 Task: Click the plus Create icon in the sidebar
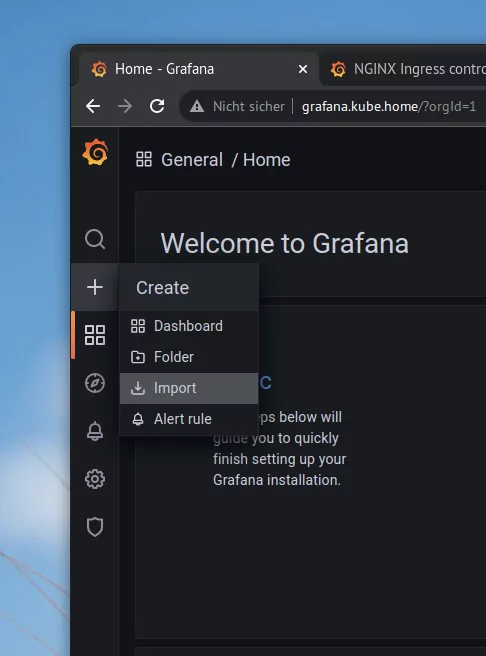point(95,287)
